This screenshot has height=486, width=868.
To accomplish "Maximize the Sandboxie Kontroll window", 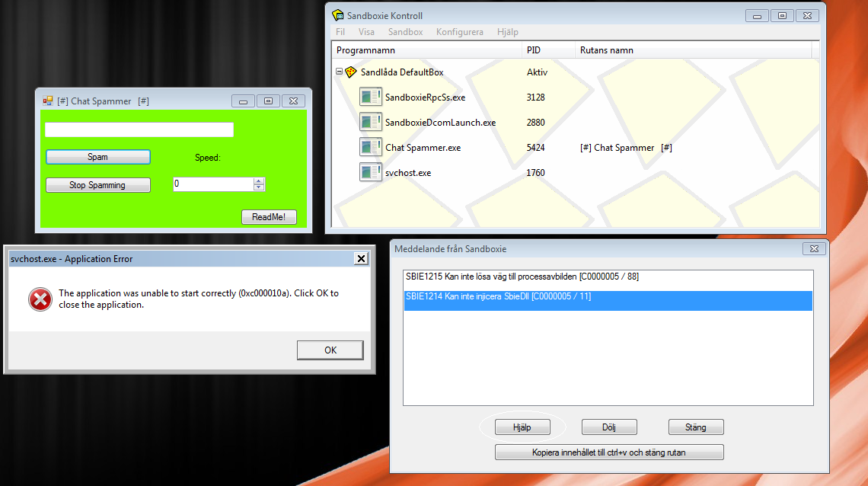I will [x=782, y=16].
